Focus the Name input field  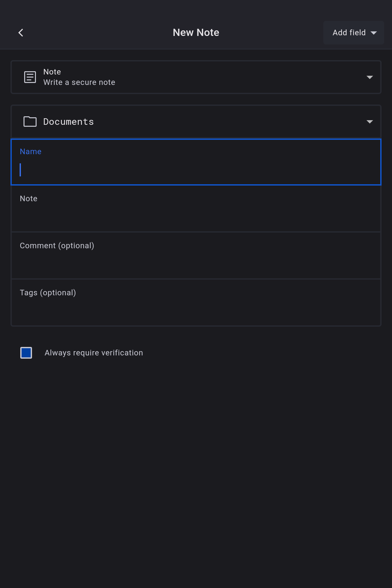196,170
